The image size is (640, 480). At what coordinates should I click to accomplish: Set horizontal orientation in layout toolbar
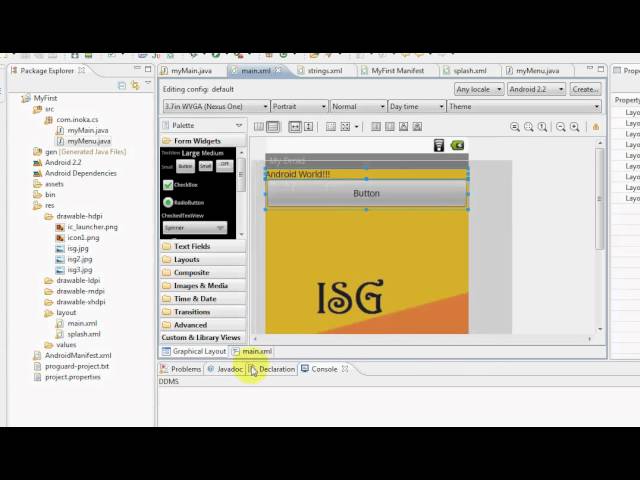pyautogui.click(x=259, y=127)
